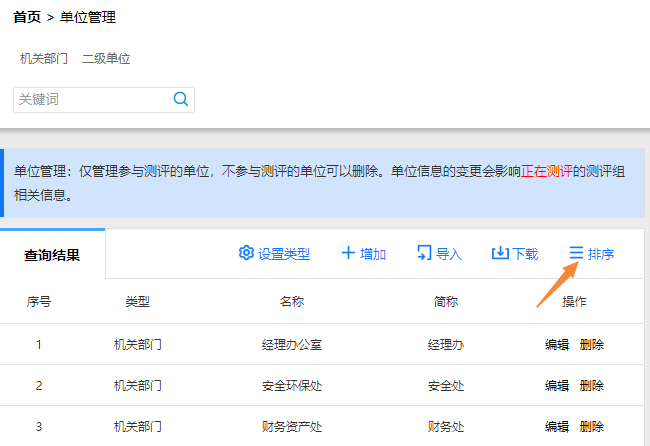Click the download icon beside 下载

[x=500, y=252]
